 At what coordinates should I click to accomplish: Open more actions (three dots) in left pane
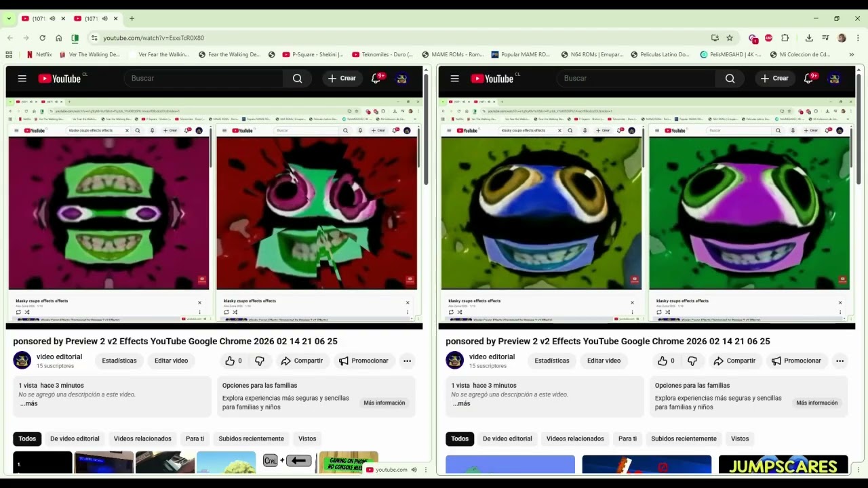click(407, 361)
